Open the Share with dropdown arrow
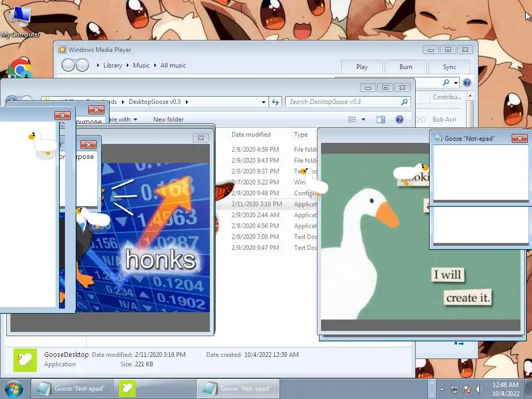This screenshot has height=399, width=532. pyautogui.click(x=136, y=119)
